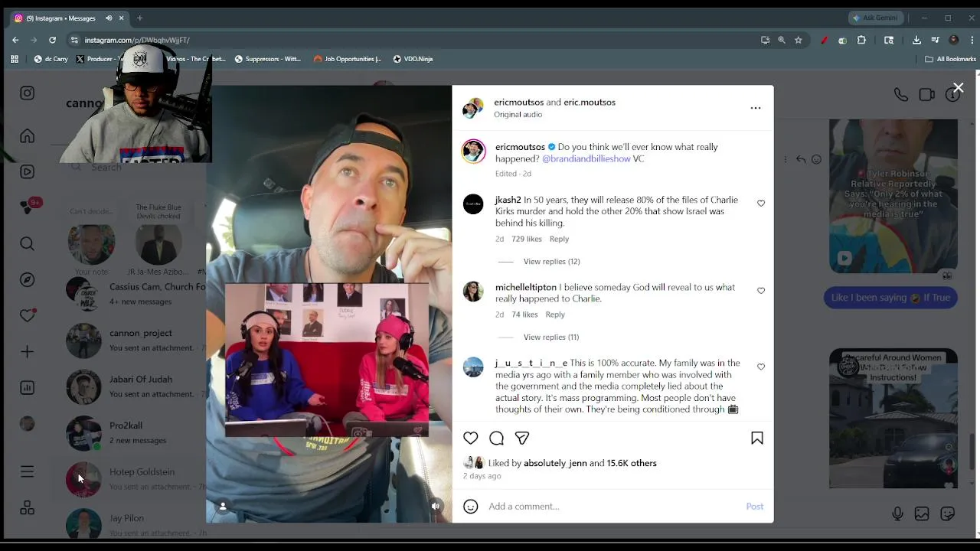
Task: Open the Jabari Of Judah conversation
Action: click(136, 386)
